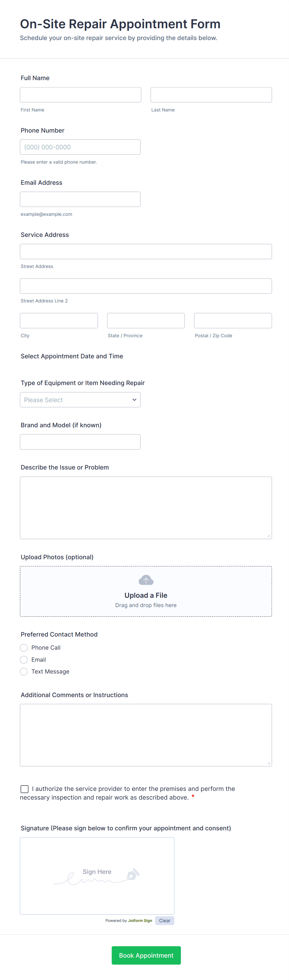Screen dimensions: 289x980
Task: Click into the First Name field
Action: pos(80,95)
